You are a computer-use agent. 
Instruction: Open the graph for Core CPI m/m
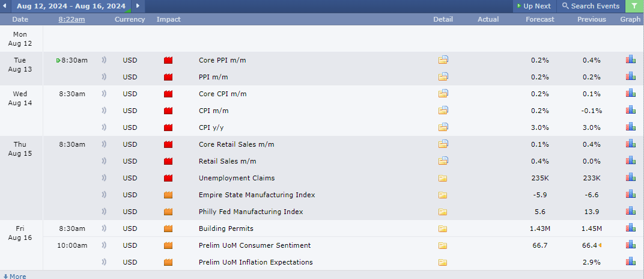point(630,93)
